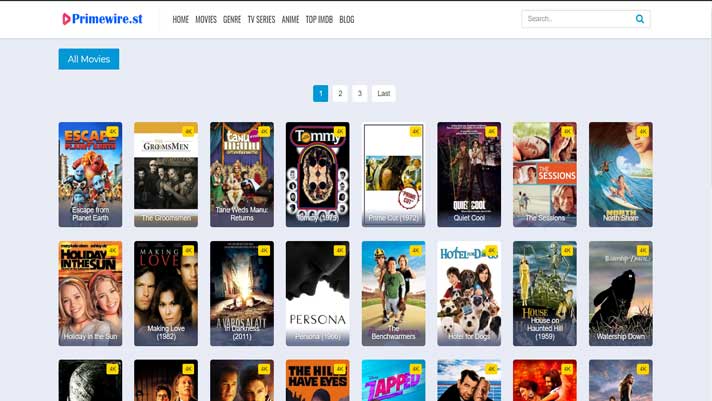The image size is (712, 401).
Task: Open Tommy (1975) movie poster
Action: [318, 174]
